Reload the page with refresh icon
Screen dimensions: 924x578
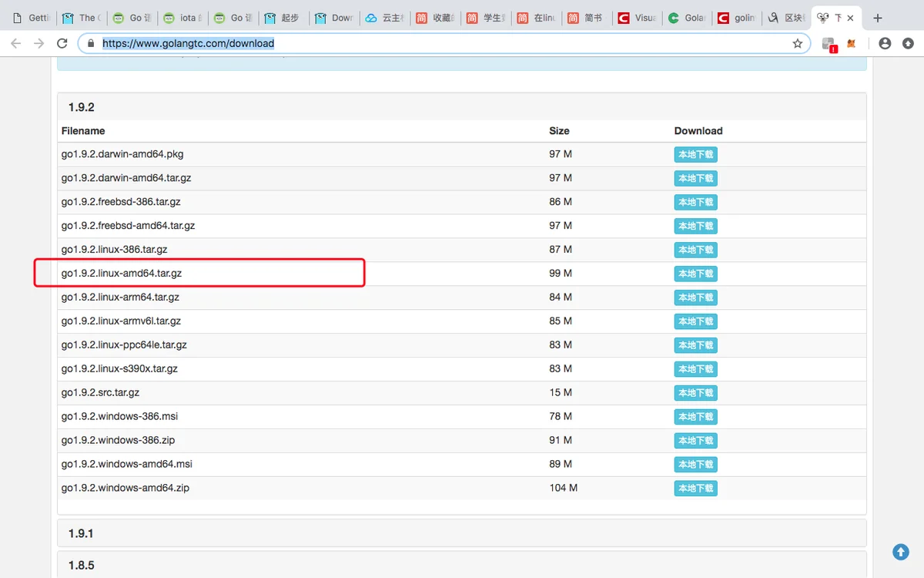pos(62,44)
